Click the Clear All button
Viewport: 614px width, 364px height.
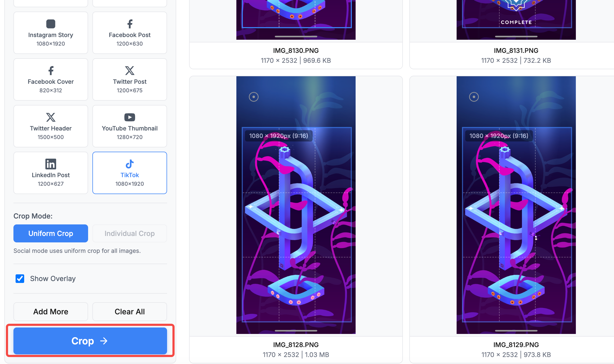(x=130, y=312)
